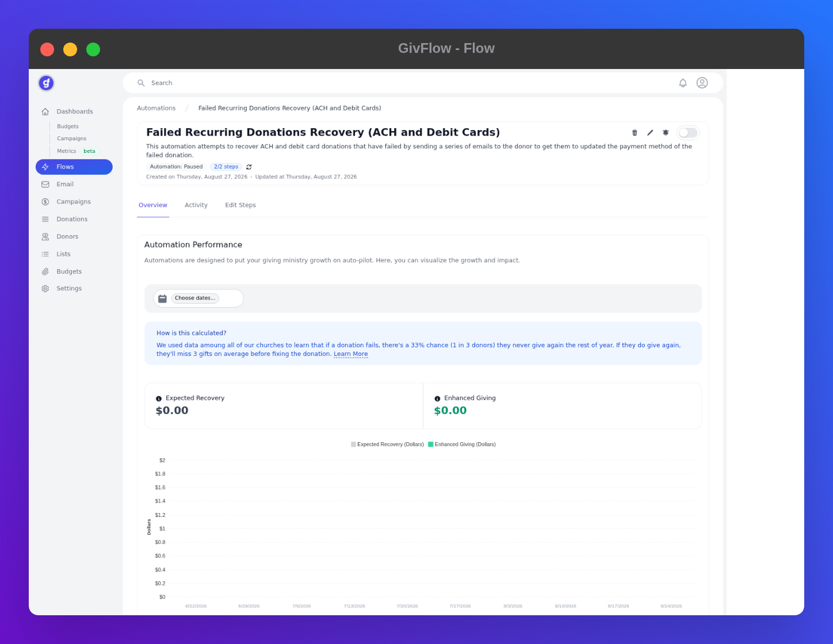833x644 pixels.
Task: Open the Budgets sub-item under Dashboards
Action: coord(68,126)
